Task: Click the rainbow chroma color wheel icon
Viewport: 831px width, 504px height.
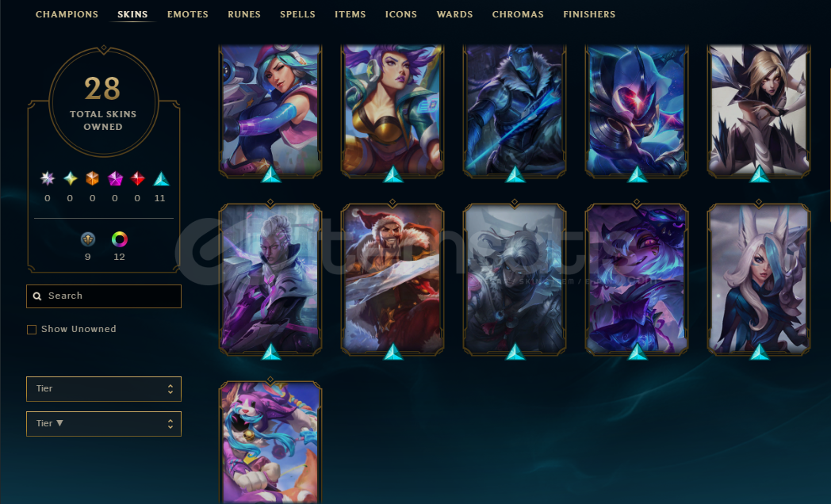Action: click(119, 239)
